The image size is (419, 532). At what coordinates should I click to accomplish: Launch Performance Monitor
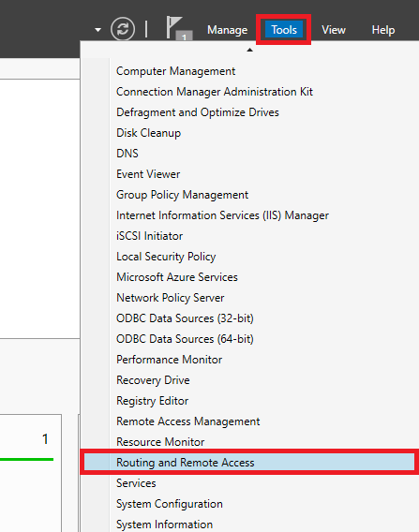point(169,360)
